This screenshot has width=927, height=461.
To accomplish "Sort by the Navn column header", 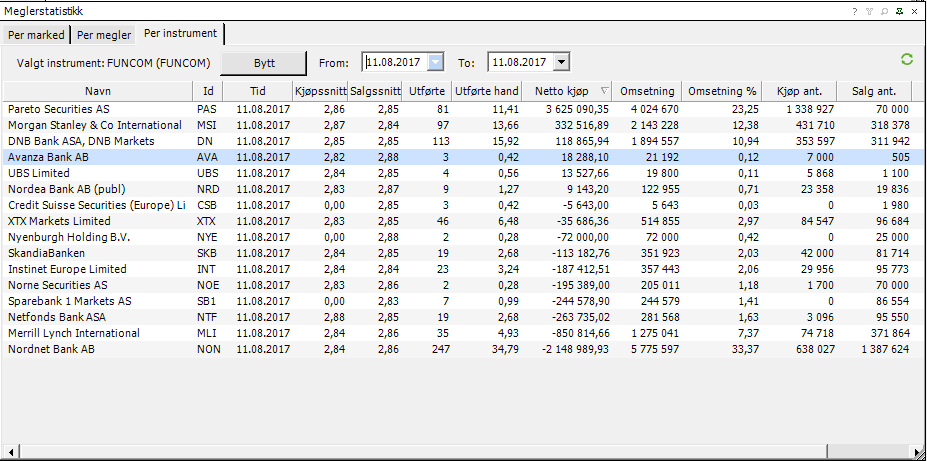I will 98,91.
